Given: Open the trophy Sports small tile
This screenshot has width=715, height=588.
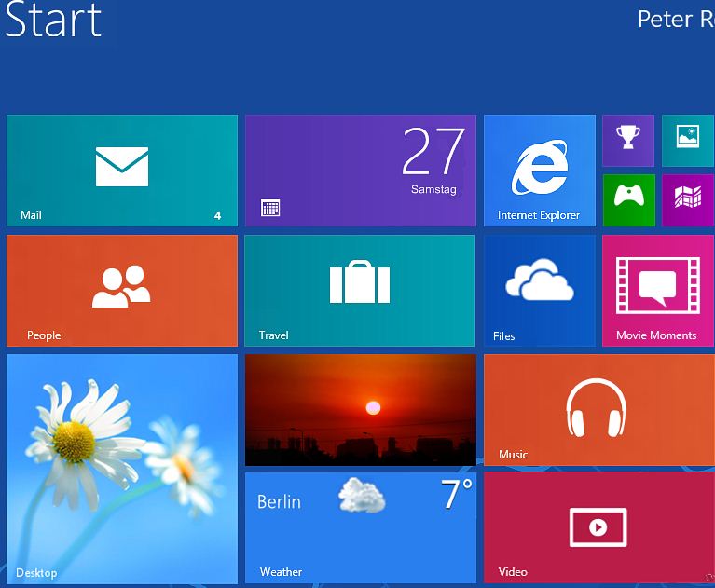Looking at the screenshot, I should click(x=628, y=141).
